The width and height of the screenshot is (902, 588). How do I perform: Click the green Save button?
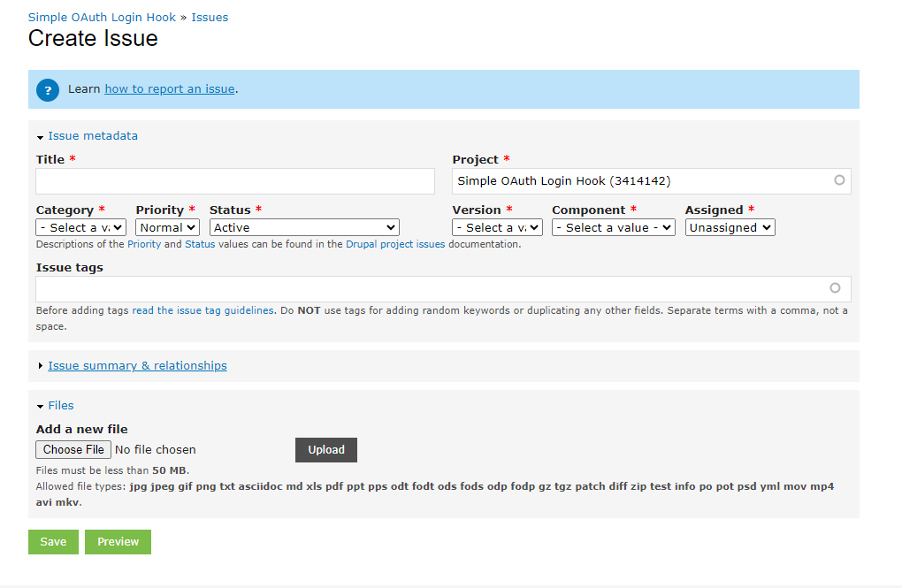pos(53,542)
